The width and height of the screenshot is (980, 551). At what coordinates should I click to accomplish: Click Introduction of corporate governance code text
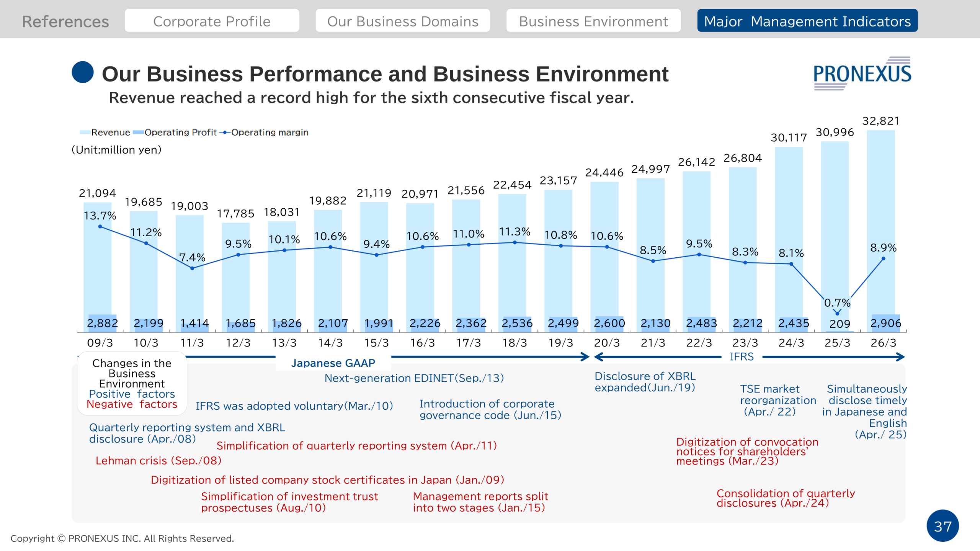[490, 409]
